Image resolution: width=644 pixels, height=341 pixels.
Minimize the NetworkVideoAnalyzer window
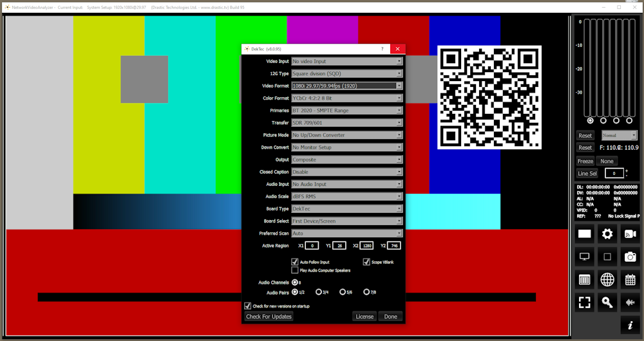coord(604,7)
